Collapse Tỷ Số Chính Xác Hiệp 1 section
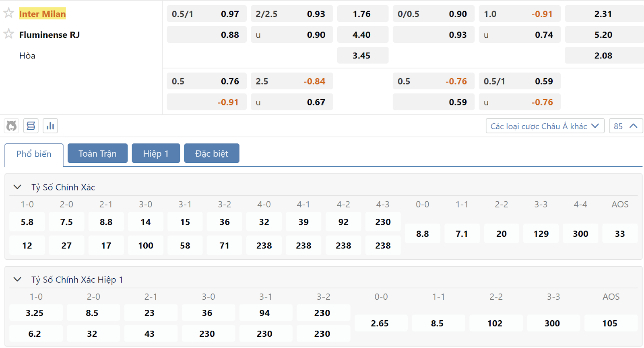Image resolution: width=644 pixels, height=348 pixels. pos(17,279)
